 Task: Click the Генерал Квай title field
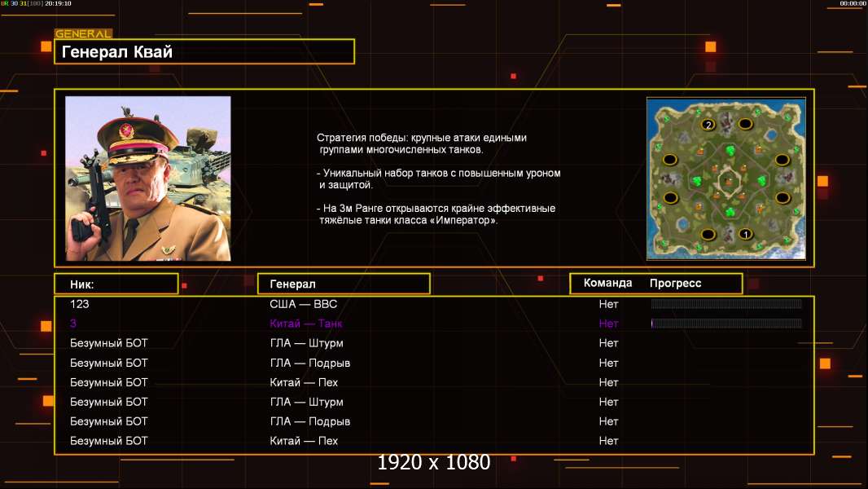coord(204,52)
